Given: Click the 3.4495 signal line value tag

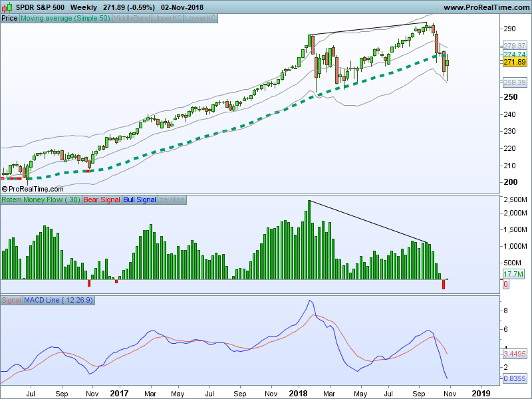Looking at the screenshot, I should 514,354.
